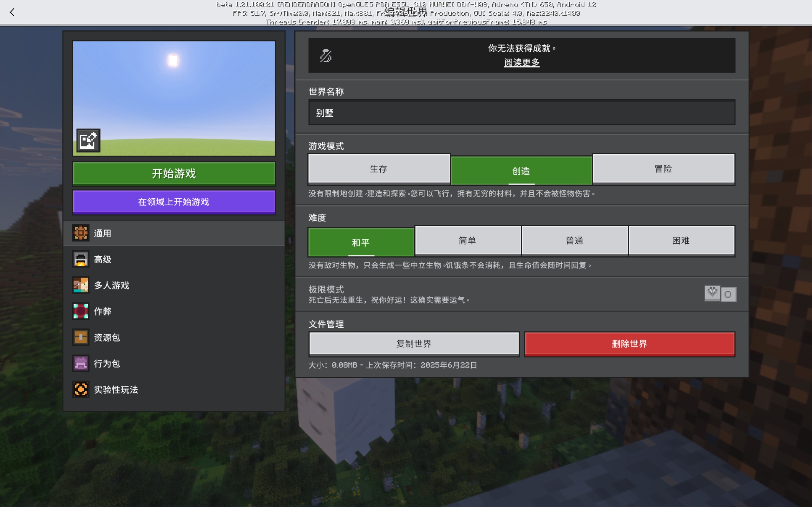Set difficulty to 普通

574,241
